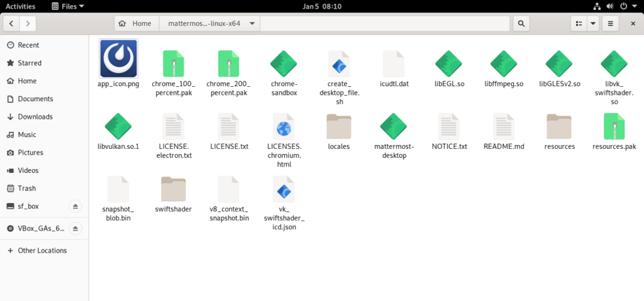Open Pictures in the sidebar
This screenshot has width=644, height=301.
tap(45, 152)
